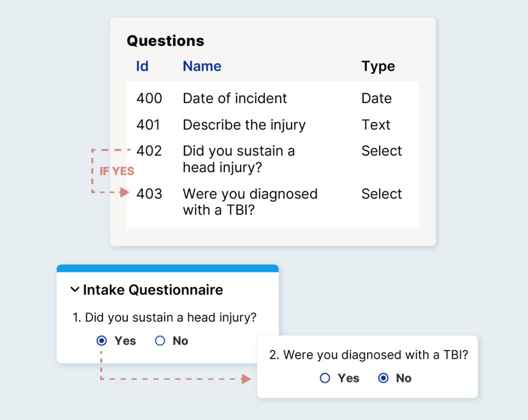
Task: Open question 401 Describe the injury
Action: coord(244,125)
